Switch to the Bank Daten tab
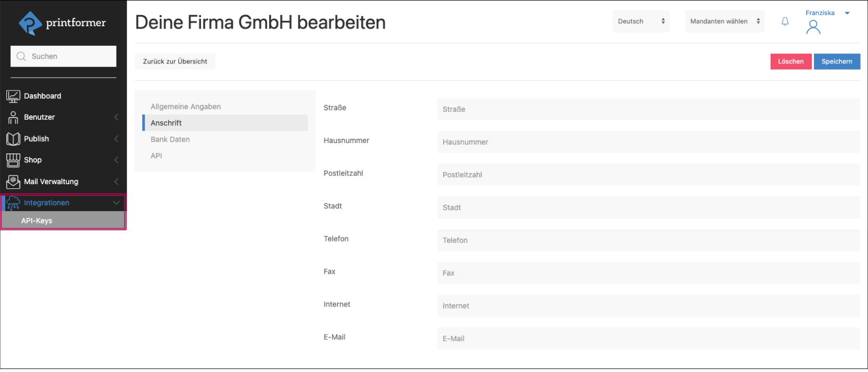Screen dimensions: 868x372 point(170,139)
